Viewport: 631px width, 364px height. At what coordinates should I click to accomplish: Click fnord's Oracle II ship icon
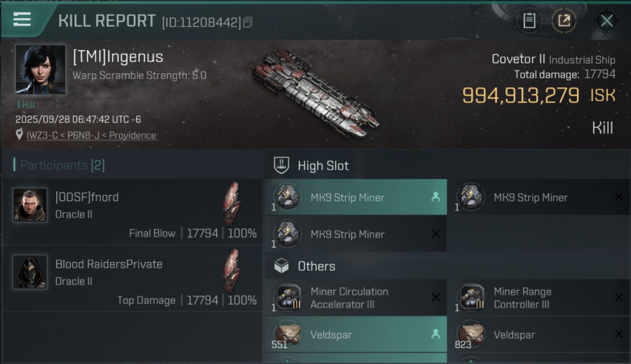click(x=231, y=204)
